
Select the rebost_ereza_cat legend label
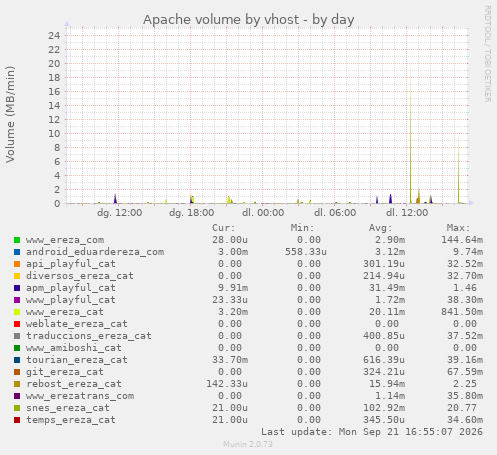(74, 384)
